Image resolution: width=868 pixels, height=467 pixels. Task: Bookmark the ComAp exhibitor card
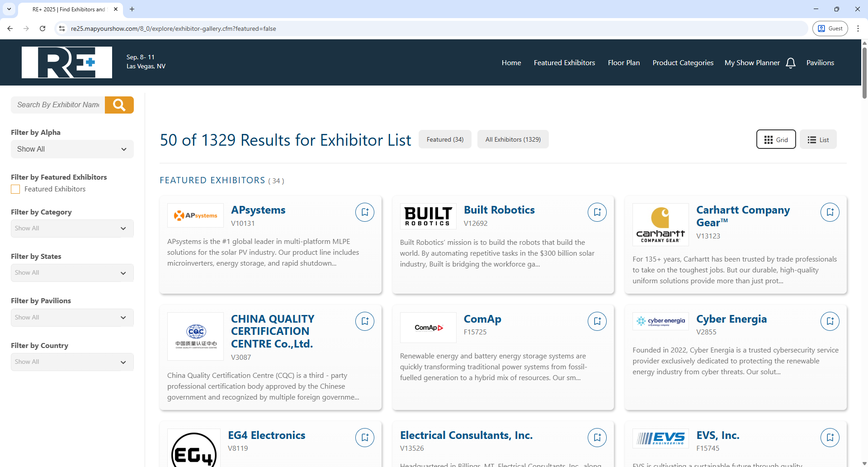coord(597,321)
